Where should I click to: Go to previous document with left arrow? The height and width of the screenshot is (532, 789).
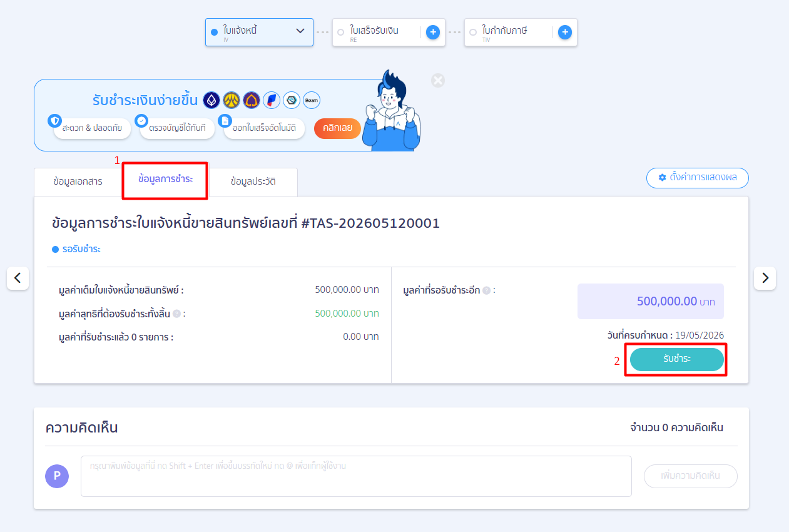coord(18,278)
